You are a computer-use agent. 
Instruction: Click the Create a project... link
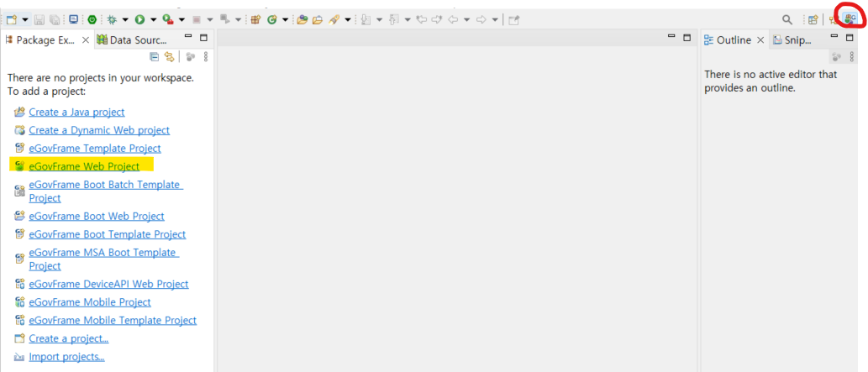pos(69,338)
